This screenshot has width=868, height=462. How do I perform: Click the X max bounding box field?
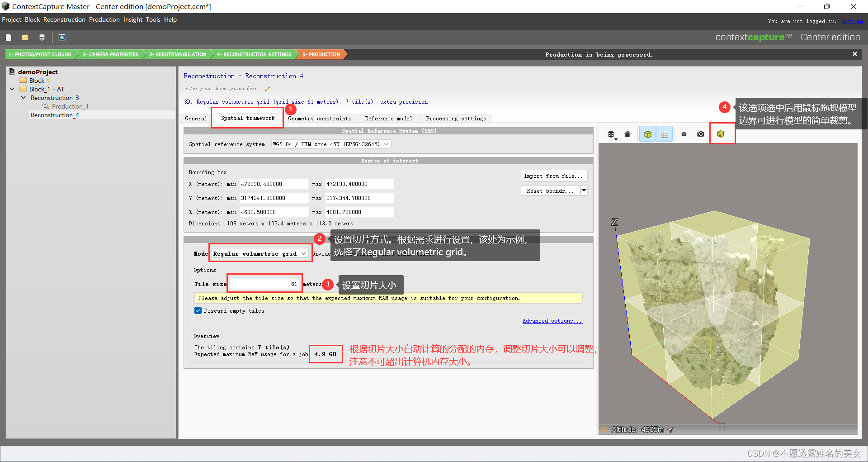pos(360,184)
